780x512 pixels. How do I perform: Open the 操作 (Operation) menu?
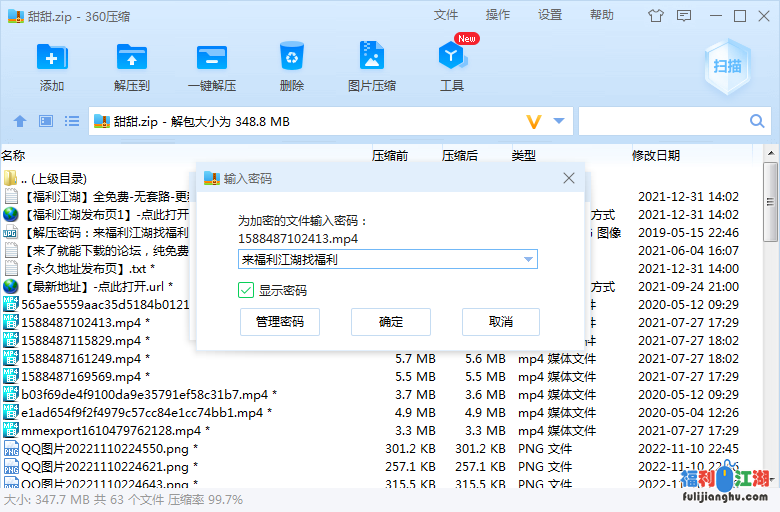pos(498,15)
